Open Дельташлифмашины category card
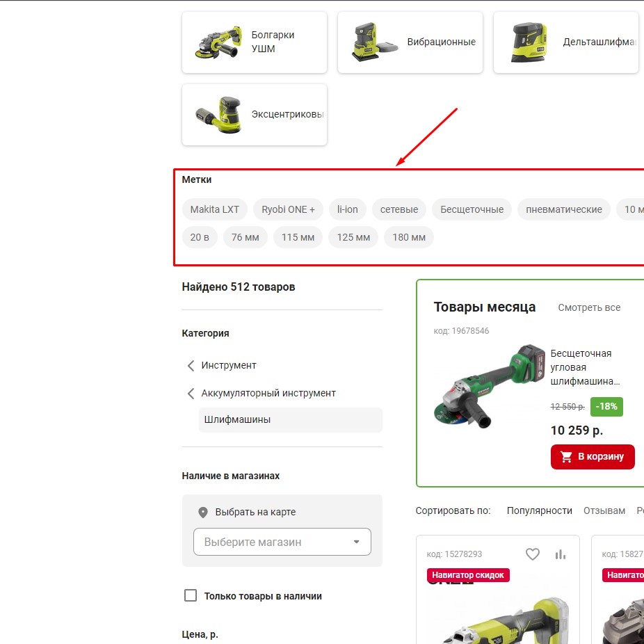Viewport: 644px width, 644px height. pos(565,42)
